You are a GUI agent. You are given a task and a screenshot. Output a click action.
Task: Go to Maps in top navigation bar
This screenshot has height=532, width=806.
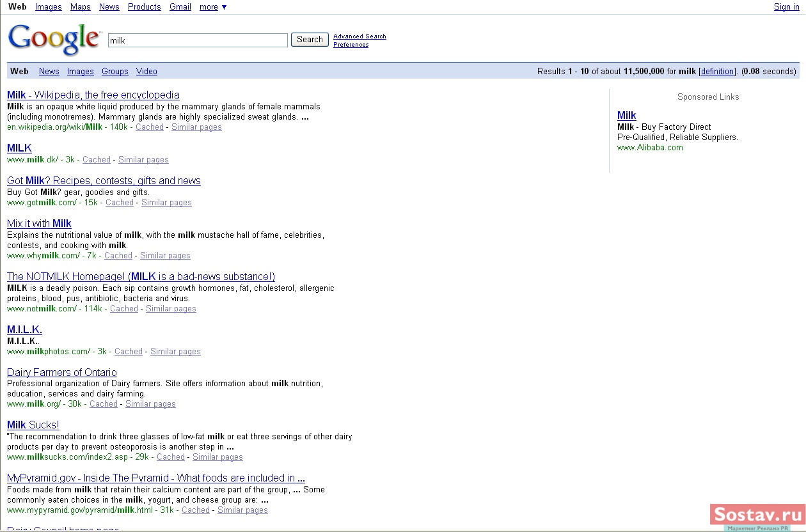81,7
